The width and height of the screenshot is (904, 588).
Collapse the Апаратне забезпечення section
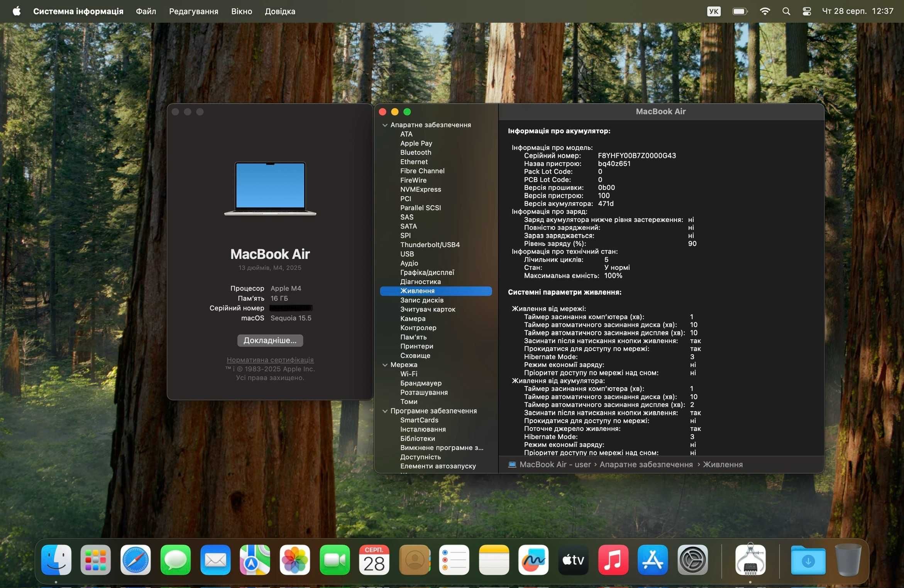385,125
